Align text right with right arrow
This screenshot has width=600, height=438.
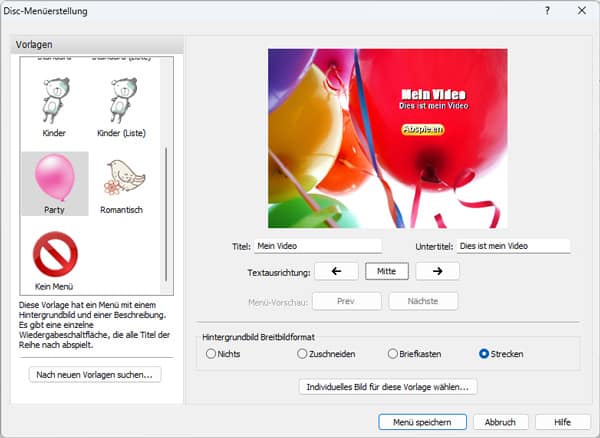pos(437,271)
